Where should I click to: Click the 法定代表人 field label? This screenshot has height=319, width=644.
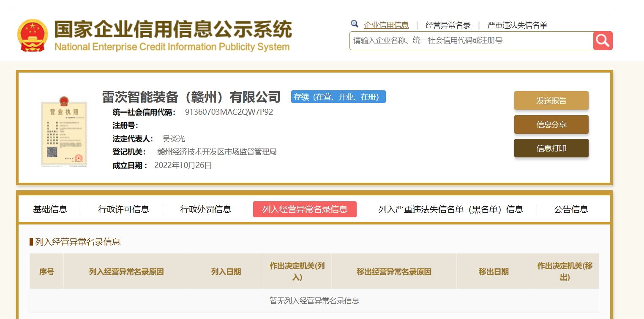(x=133, y=139)
